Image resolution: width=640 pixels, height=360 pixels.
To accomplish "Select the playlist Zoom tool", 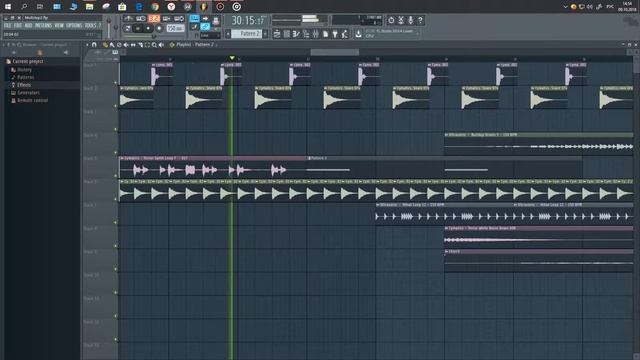I will [154, 44].
